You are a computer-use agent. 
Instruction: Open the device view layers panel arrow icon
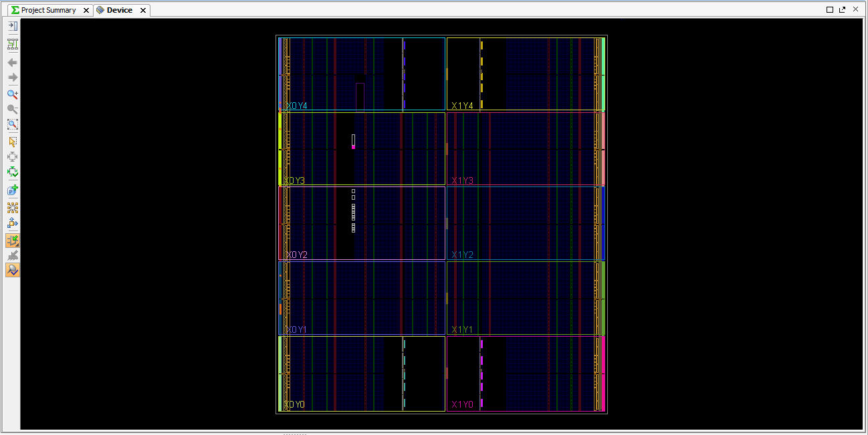(12, 26)
